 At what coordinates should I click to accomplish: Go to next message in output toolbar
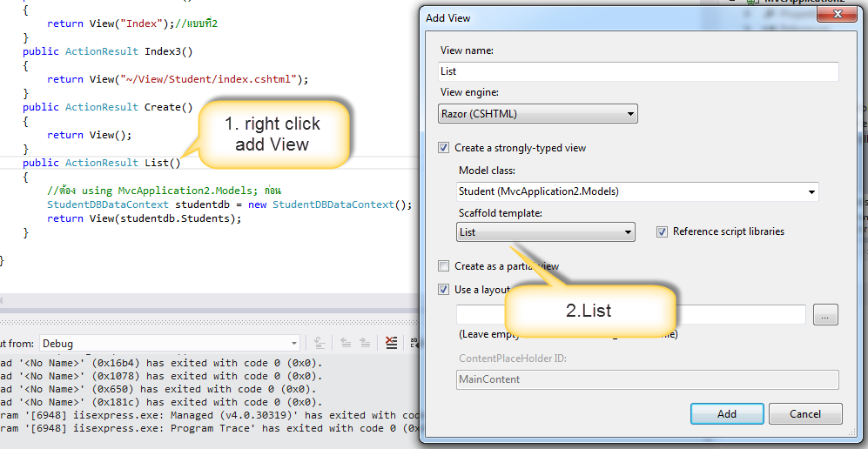[364, 343]
